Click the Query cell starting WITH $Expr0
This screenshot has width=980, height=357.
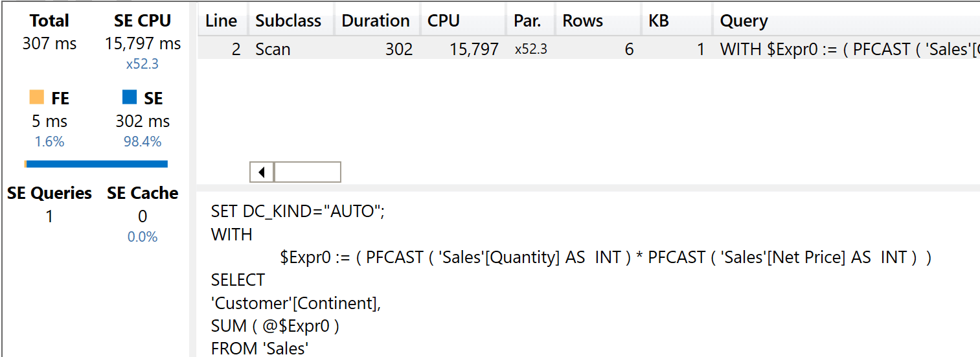coord(849,49)
